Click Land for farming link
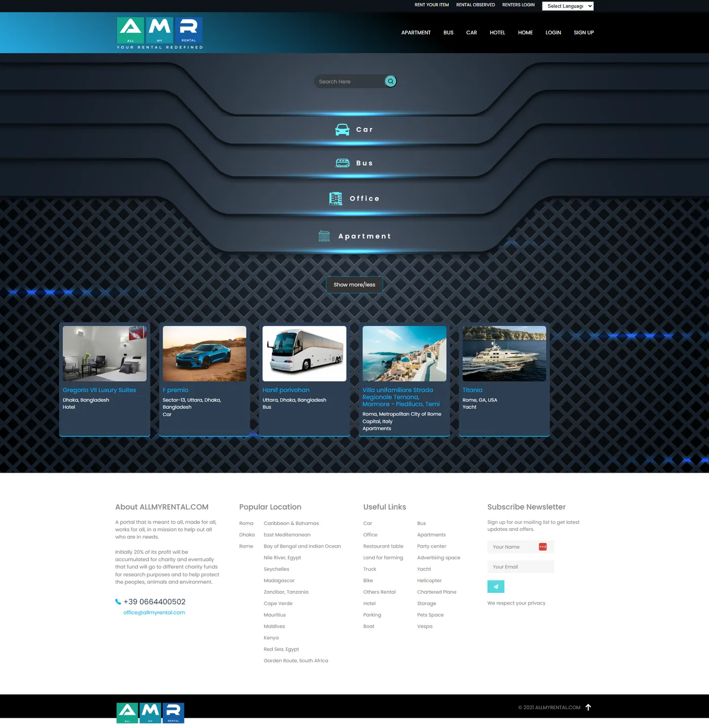 [x=383, y=558]
